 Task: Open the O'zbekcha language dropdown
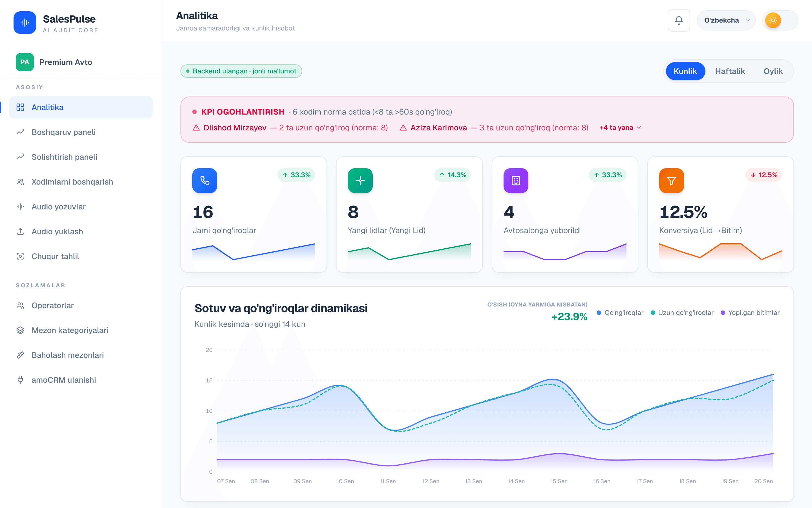726,21
